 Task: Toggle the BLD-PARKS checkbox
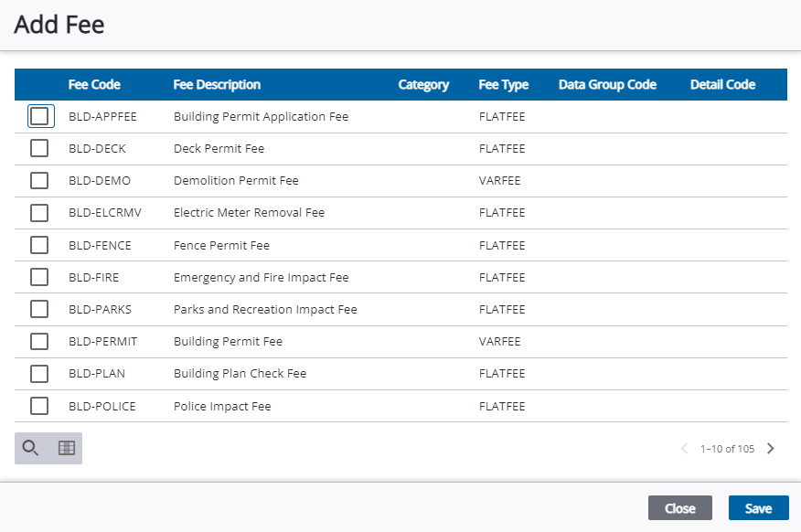pyautogui.click(x=39, y=310)
